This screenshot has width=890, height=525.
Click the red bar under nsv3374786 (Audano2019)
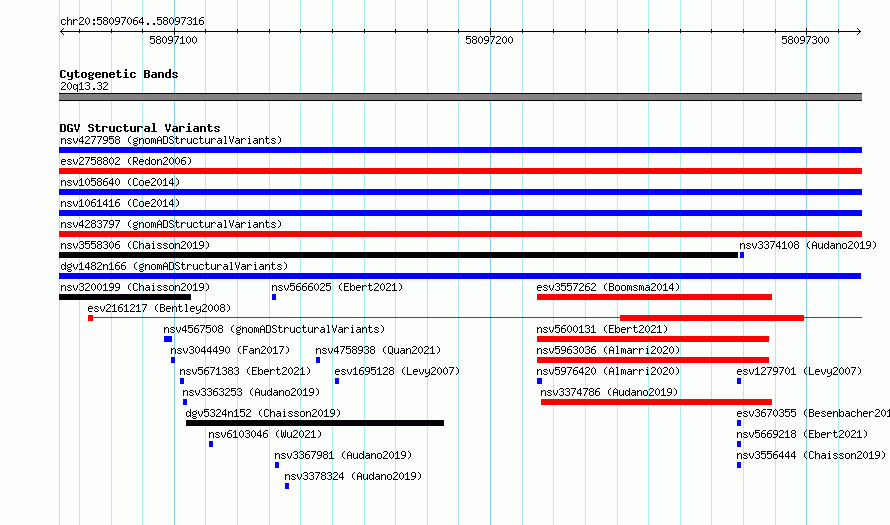pos(656,402)
